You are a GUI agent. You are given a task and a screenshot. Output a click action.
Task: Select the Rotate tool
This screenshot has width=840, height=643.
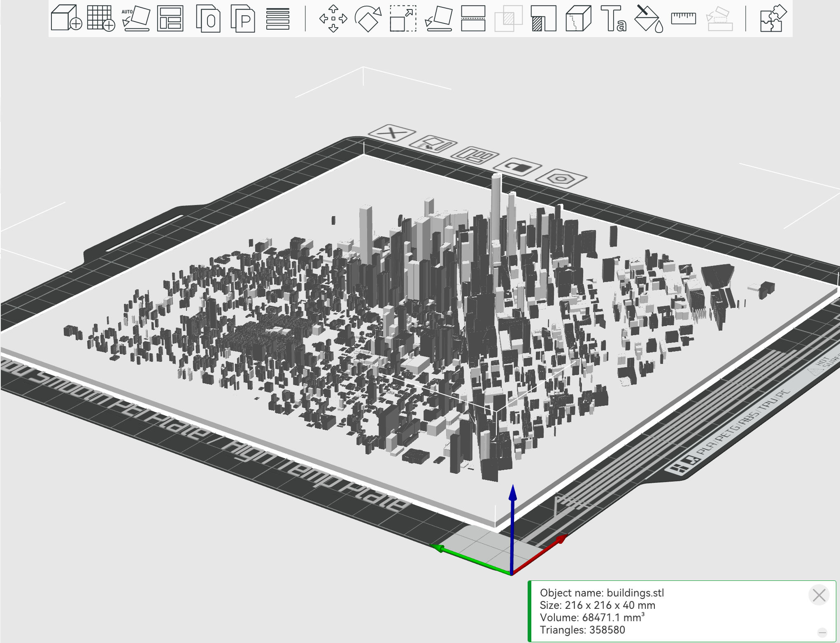tap(368, 19)
